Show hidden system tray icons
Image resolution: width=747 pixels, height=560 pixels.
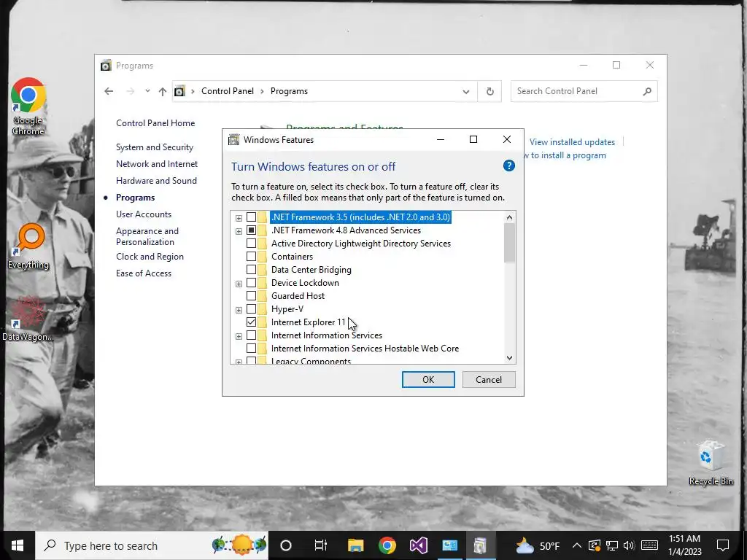click(576, 545)
